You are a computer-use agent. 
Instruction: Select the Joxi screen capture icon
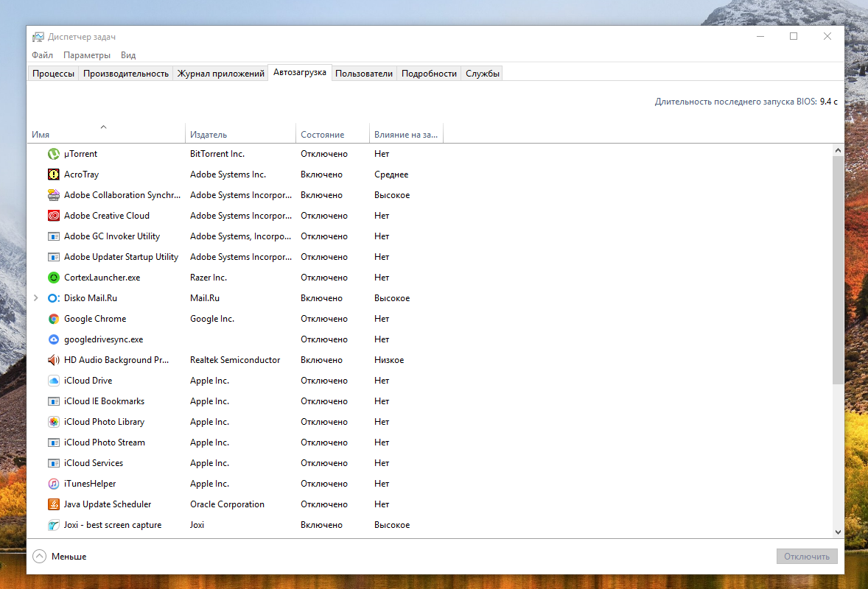pos(53,525)
